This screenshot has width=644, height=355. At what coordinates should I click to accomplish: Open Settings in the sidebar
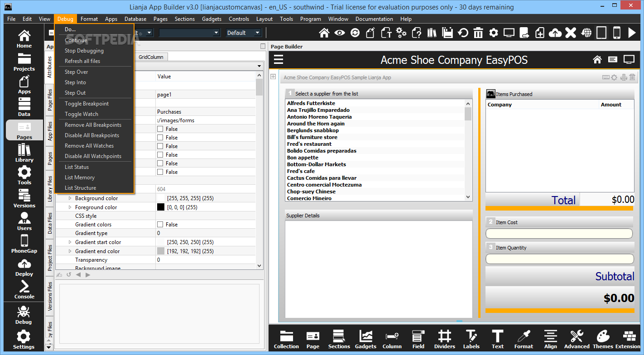[24, 340]
